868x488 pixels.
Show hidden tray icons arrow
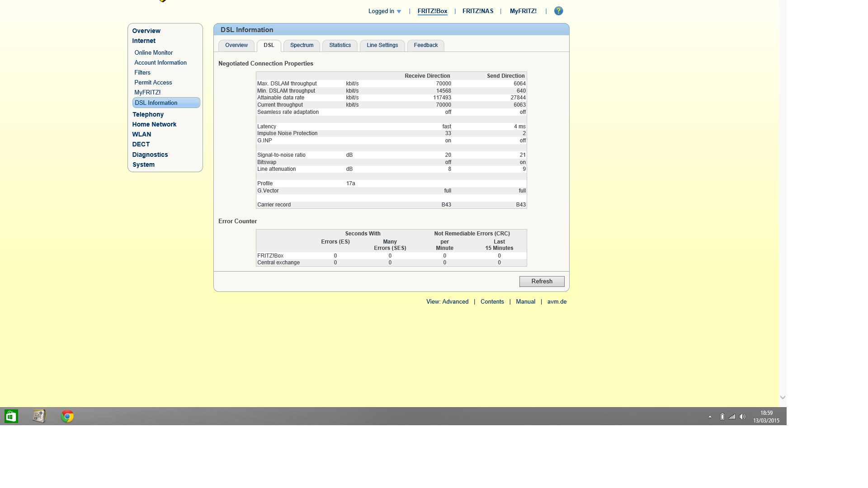pos(710,417)
